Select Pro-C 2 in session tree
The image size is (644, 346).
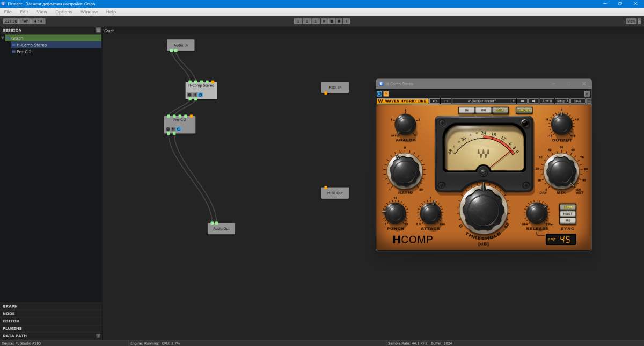[x=24, y=52]
